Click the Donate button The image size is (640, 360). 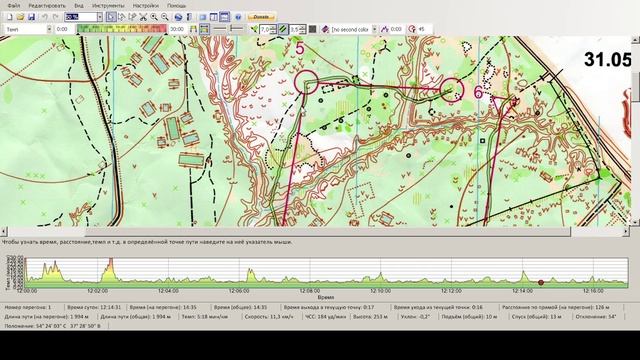coord(262,17)
